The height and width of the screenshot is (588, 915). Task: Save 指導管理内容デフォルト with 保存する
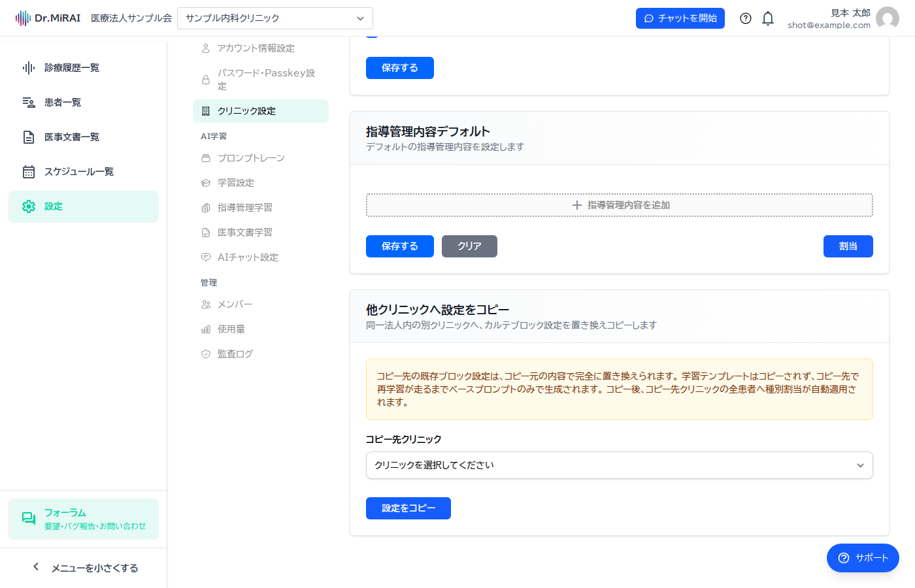click(x=400, y=246)
